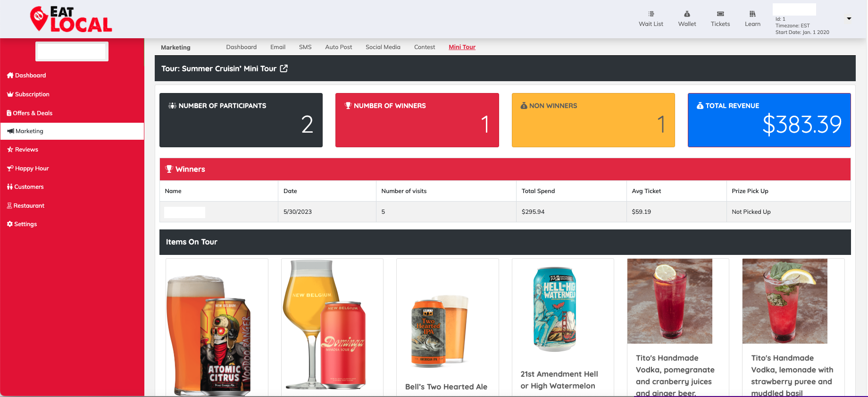Switch to the SMS tab

[x=305, y=47]
